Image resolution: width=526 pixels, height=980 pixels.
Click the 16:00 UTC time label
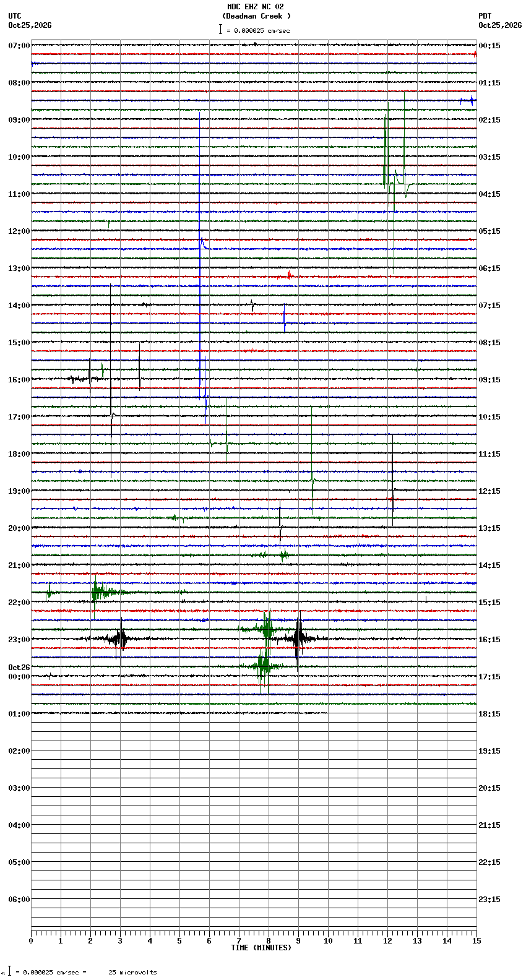tap(19, 380)
